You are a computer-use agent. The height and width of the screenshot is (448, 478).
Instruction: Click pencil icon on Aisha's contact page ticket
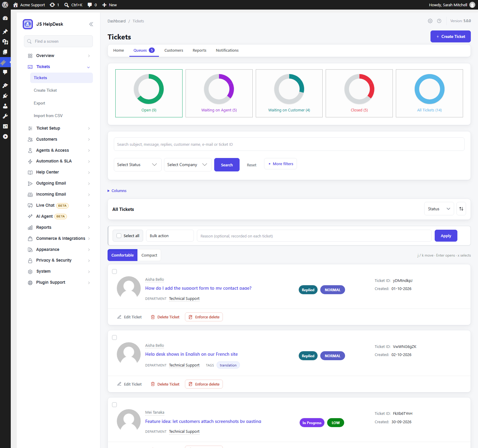pyautogui.click(x=119, y=317)
